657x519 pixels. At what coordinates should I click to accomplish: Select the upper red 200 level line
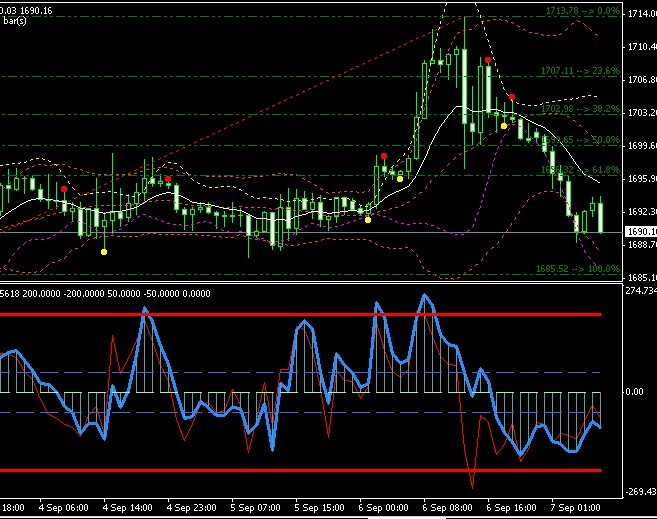pyautogui.click(x=301, y=314)
